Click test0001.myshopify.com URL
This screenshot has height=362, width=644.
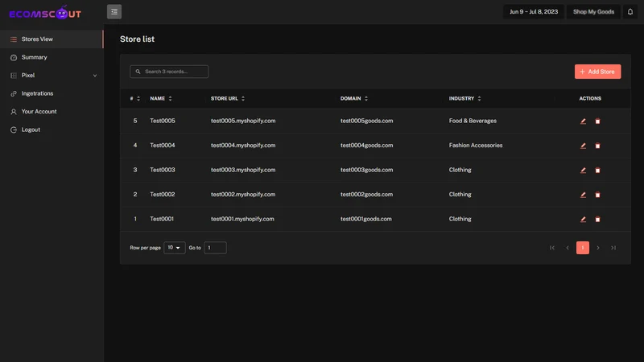click(x=242, y=219)
